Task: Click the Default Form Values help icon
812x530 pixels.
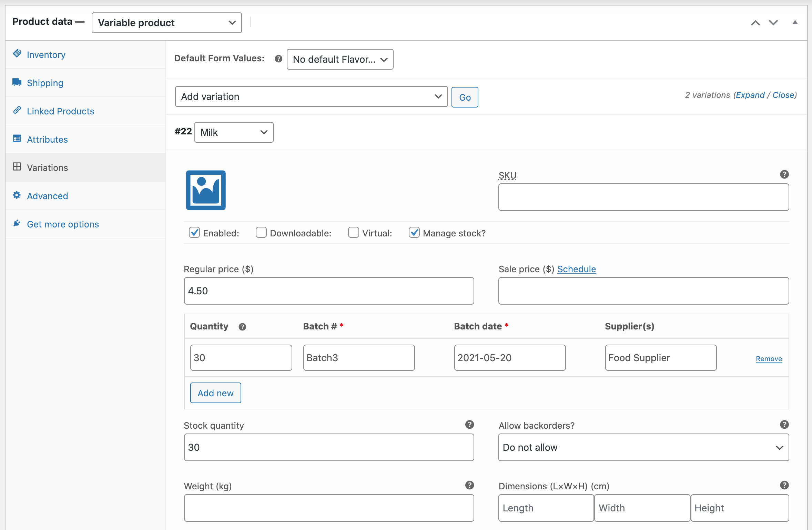Action: click(278, 59)
